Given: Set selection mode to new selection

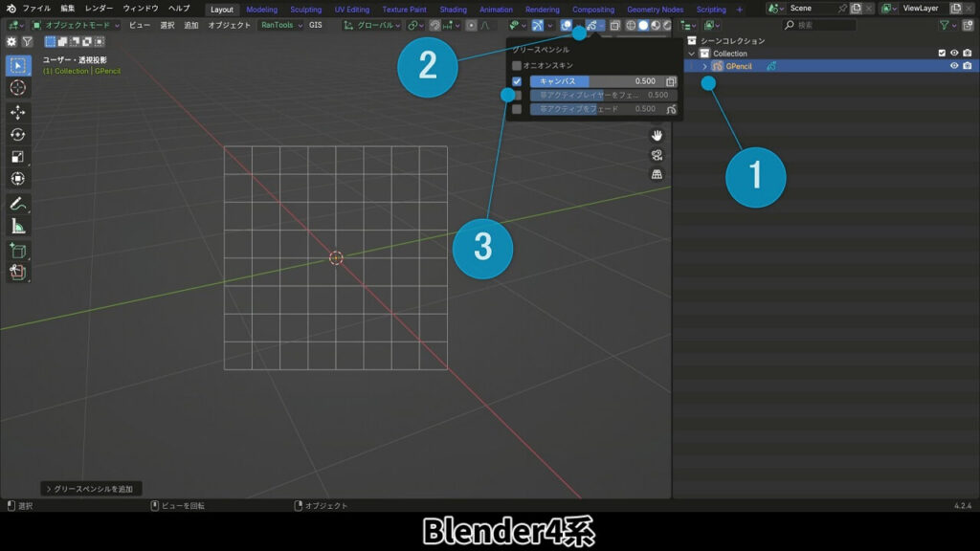Looking at the screenshot, I should (x=50, y=42).
